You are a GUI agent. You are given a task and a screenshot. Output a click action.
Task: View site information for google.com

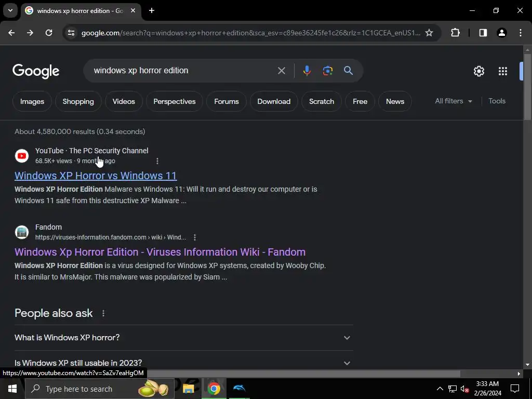coord(71,33)
